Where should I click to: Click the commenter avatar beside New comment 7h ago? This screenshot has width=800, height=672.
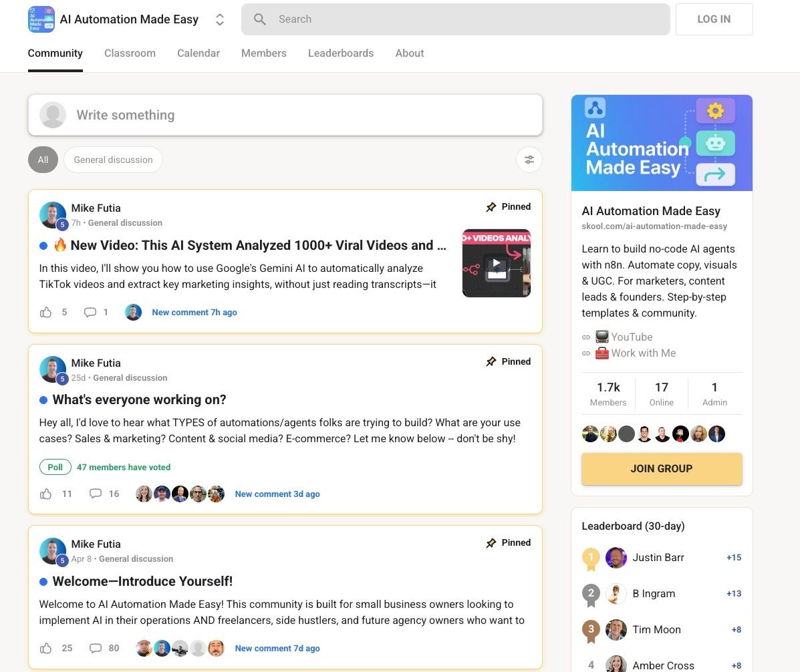[133, 312]
